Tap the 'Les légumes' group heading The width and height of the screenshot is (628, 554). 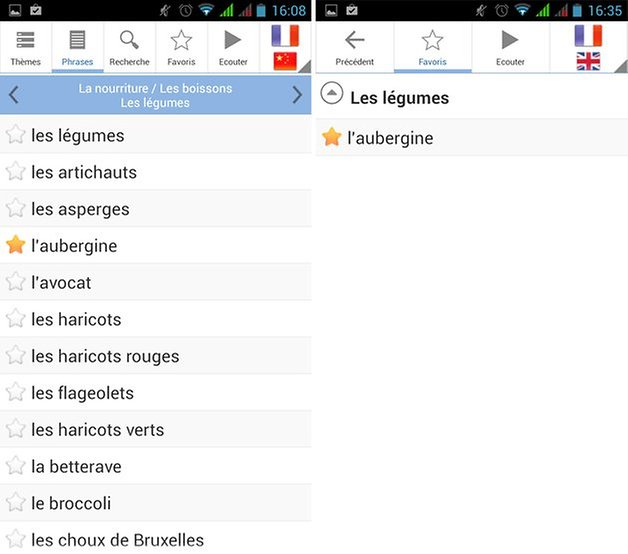click(x=399, y=98)
